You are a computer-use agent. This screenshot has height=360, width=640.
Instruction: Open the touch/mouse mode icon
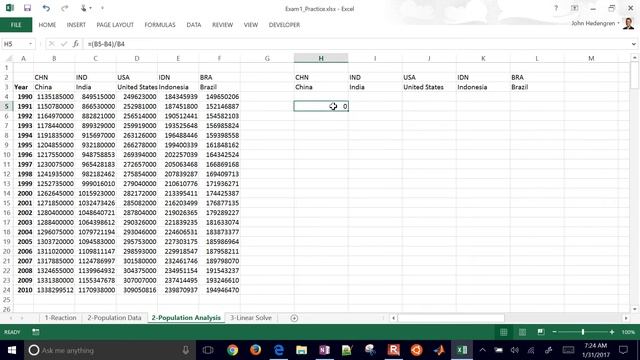click(83, 8)
